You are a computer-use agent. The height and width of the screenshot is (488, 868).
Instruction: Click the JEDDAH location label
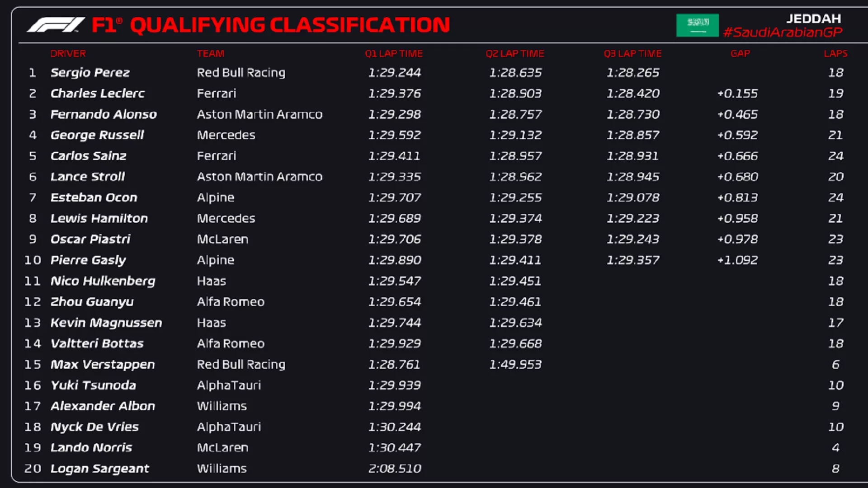point(813,19)
